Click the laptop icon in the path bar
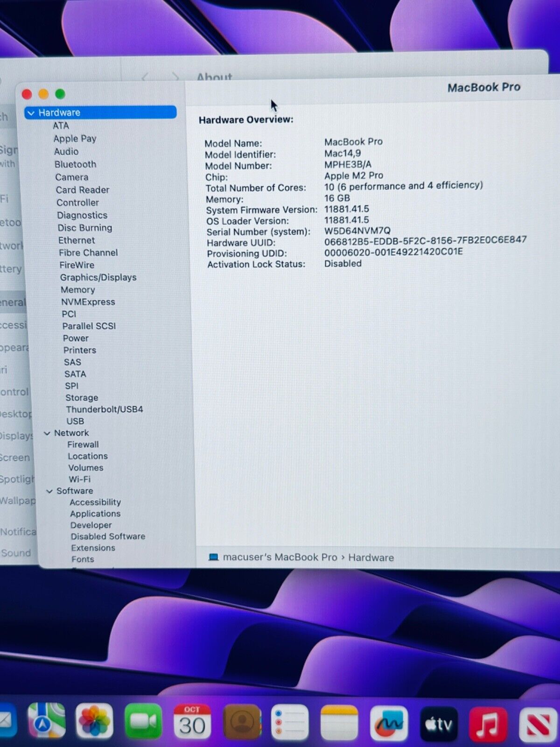Screen dimensions: 560x747 (x=213, y=557)
